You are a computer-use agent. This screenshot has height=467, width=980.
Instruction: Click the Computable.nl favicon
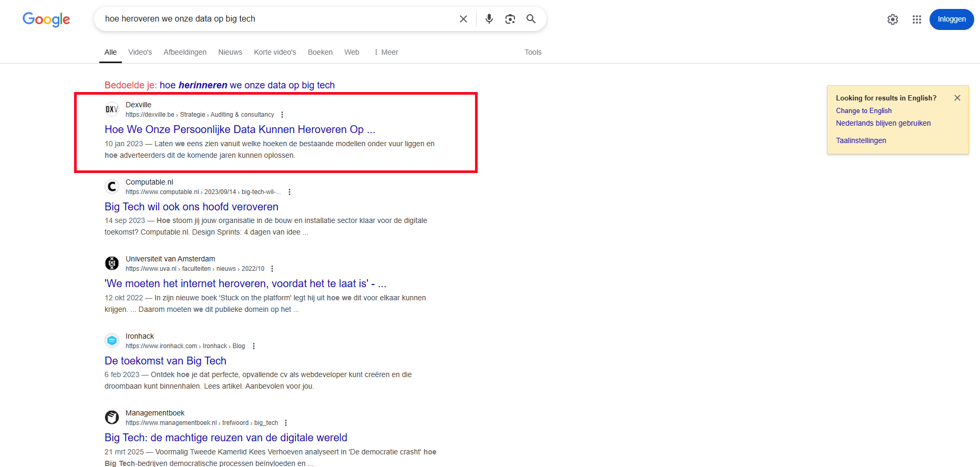pos(112,186)
